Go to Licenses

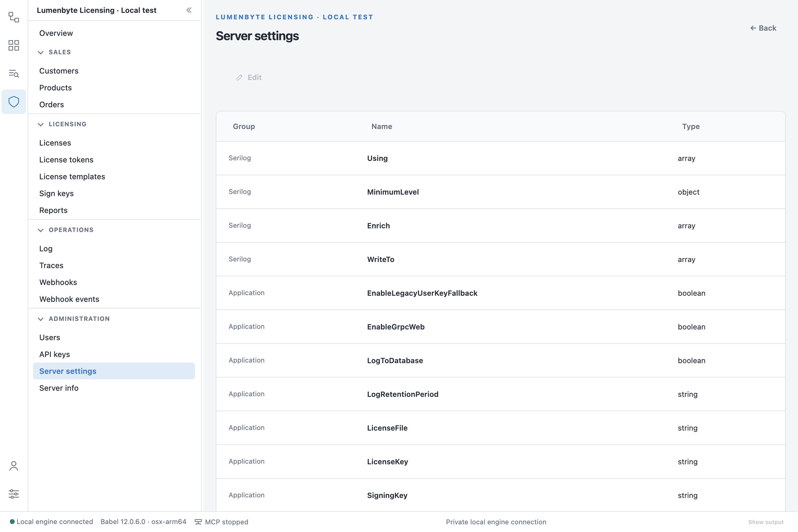click(x=114, y=143)
